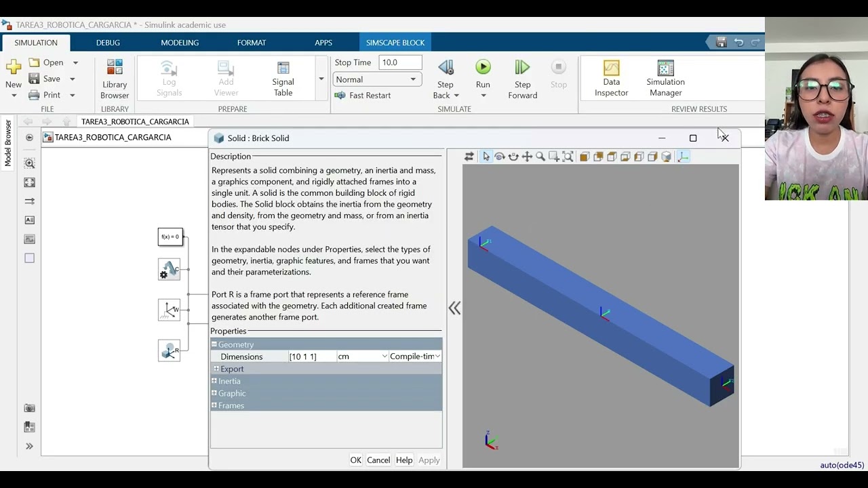Image resolution: width=868 pixels, height=488 pixels.
Task: Expand the Graphic properties node
Action: click(214, 393)
